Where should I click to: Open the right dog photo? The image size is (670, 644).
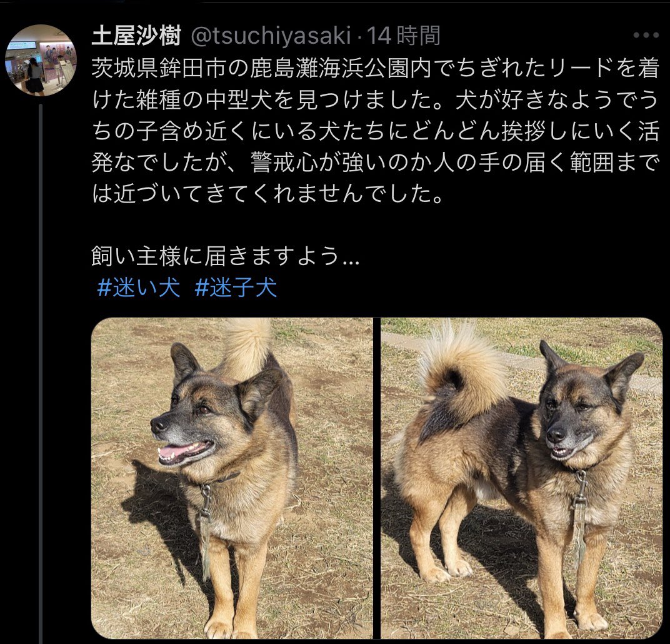522,478
